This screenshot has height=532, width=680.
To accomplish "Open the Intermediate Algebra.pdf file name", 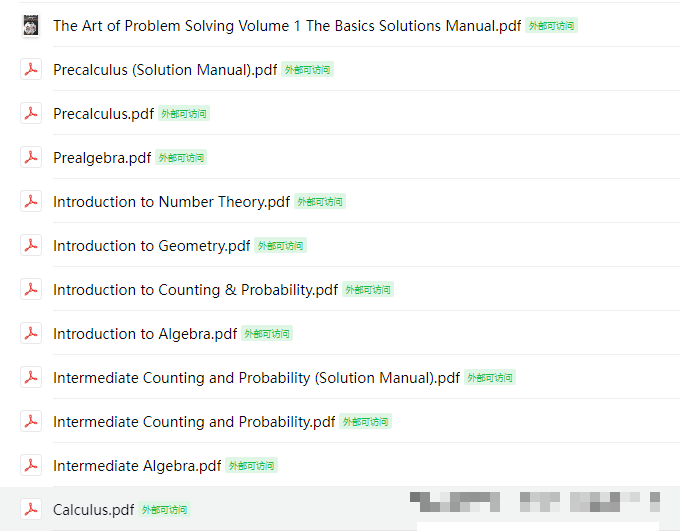I will pyautogui.click(x=137, y=466).
